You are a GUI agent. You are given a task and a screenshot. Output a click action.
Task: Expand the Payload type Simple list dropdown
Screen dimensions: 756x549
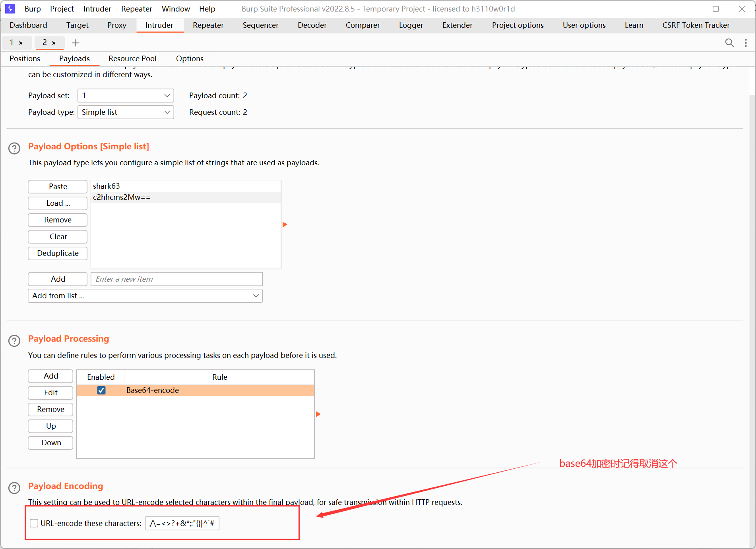click(x=126, y=112)
